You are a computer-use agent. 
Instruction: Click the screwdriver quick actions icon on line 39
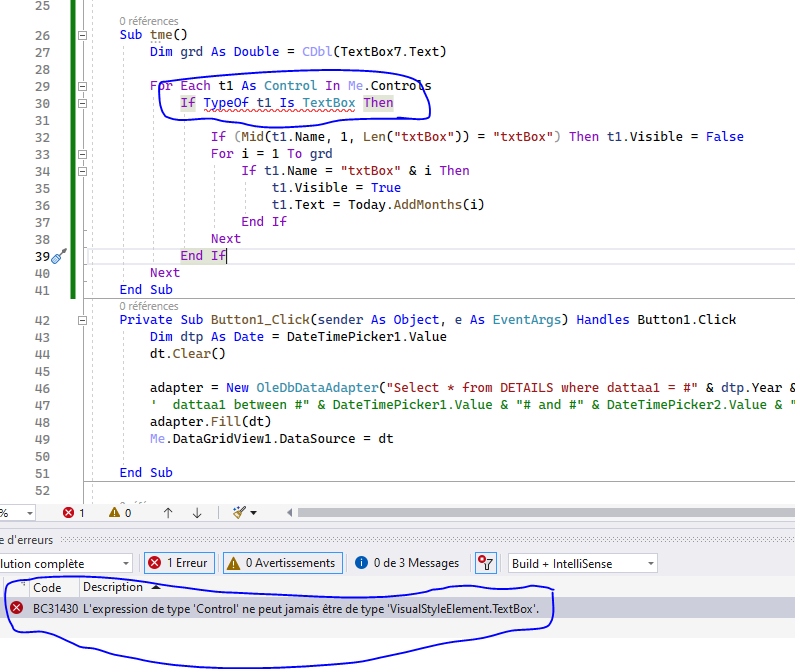click(x=58, y=256)
